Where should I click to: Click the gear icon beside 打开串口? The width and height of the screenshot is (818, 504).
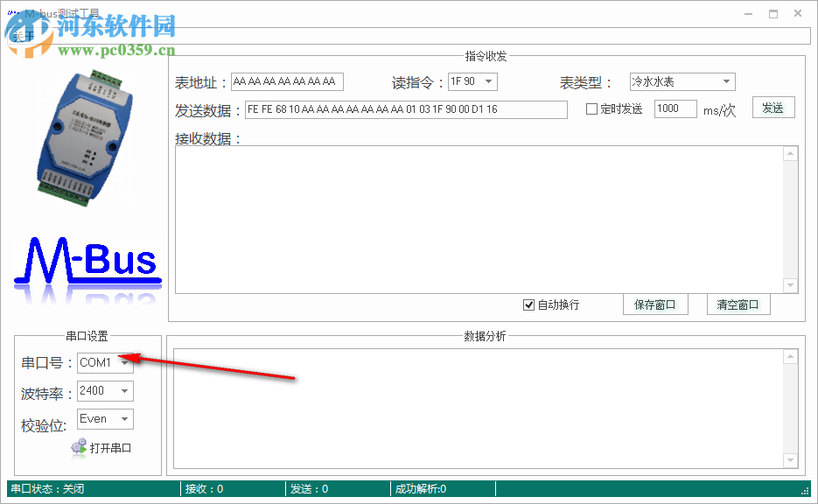point(80,447)
